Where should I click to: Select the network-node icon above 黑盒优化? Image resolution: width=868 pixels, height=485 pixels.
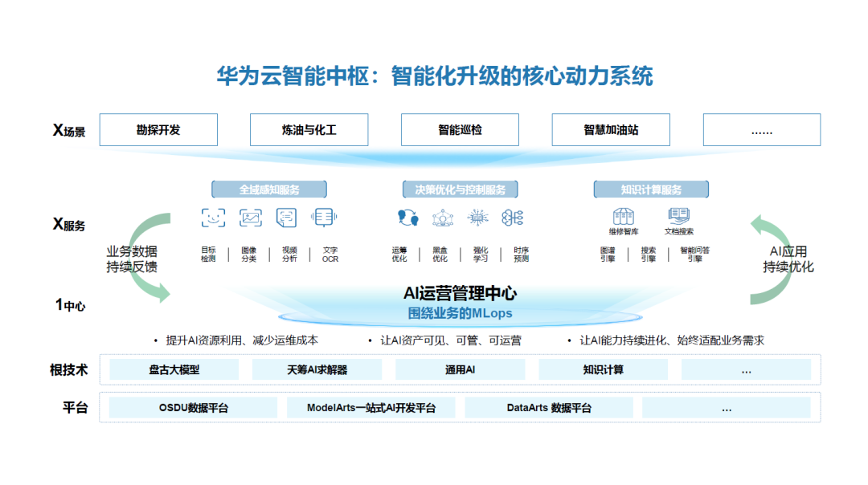443,218
